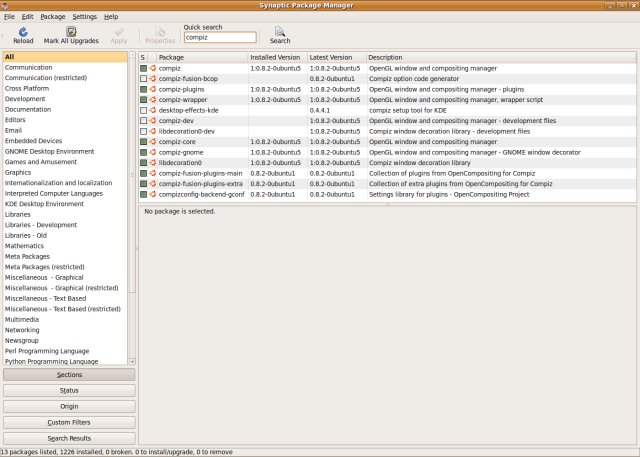Mark the desktop-effects-kde status checkbox

coord(143,110)
